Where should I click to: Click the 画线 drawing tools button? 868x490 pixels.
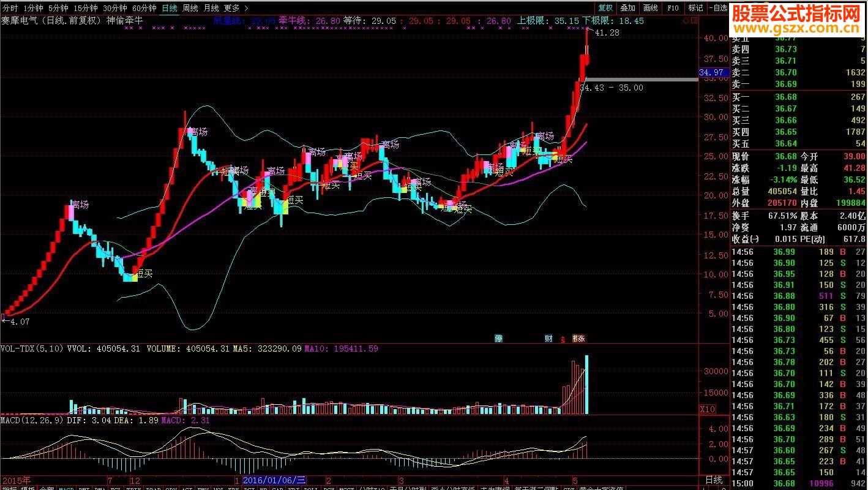[x=651, y=8]
